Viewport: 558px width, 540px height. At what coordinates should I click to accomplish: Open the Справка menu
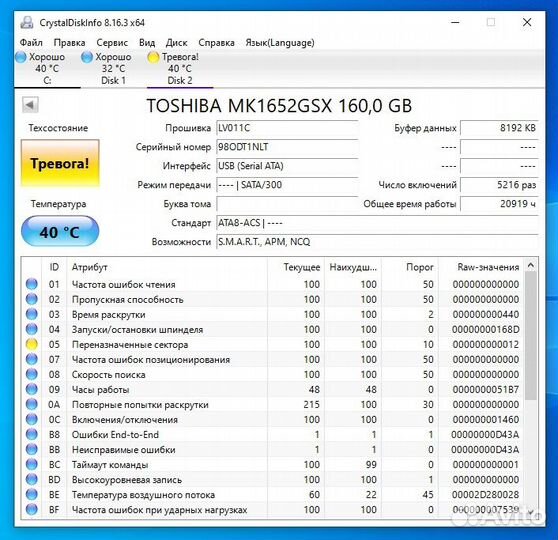[x=216, y=43]
